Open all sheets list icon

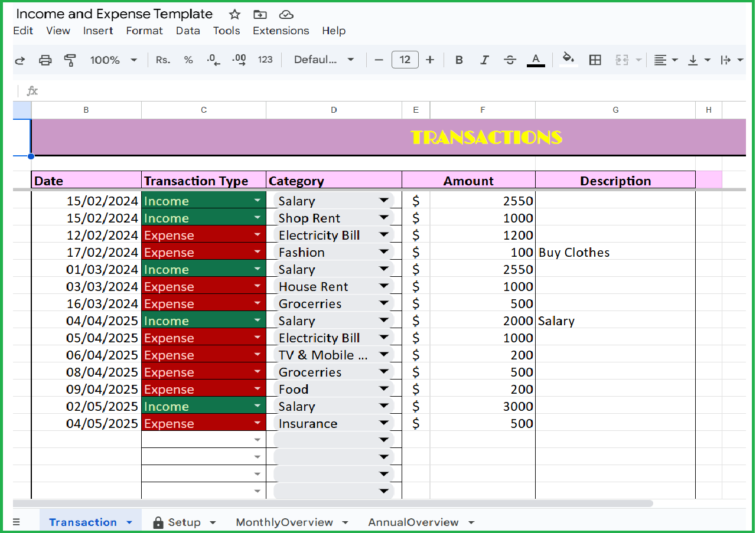pos(16,522)
